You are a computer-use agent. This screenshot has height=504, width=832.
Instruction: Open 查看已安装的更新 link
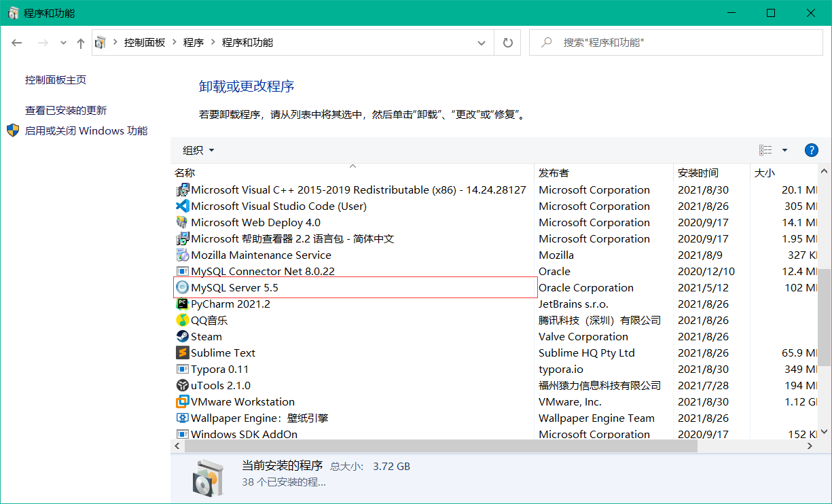point(66,111)
